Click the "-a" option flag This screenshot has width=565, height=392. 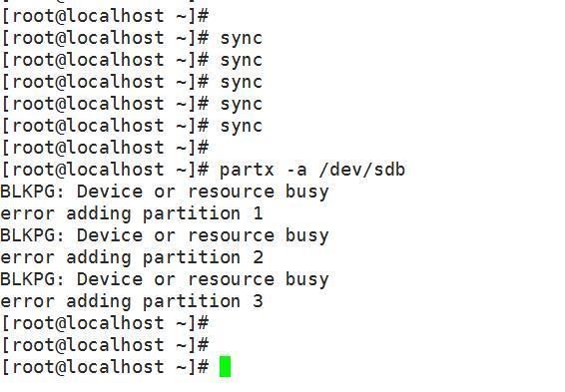(296, 170)
